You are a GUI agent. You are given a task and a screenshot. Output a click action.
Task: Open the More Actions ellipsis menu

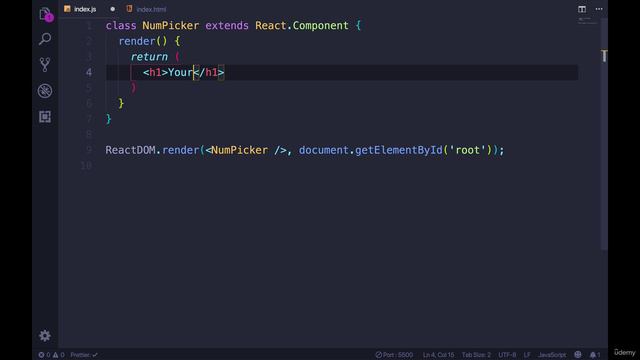[599, 9]
